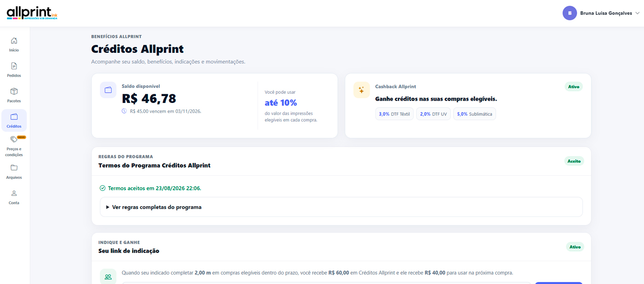Image resolution: width=644 pixels, height=284 pixels.
Task: Click the 2,0% DTF UV chip
Action: (433, 114)
